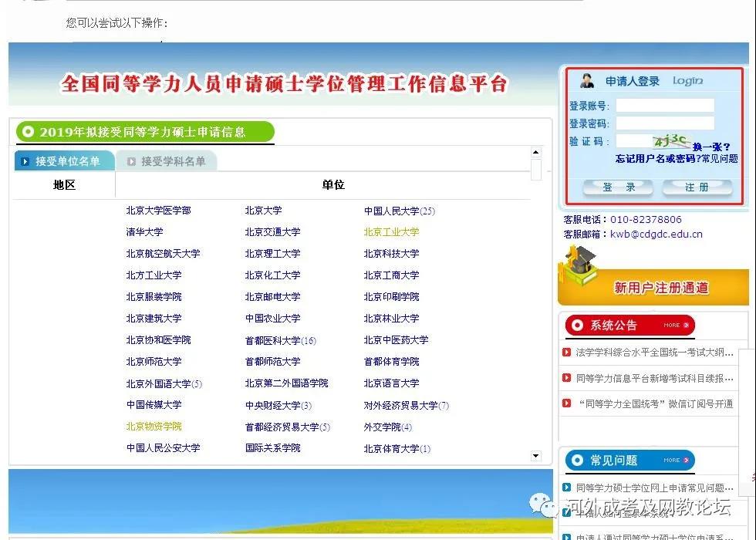Click email kwb@cdgdc.edu.cn
Image resolution: width=756 pixels, height=540 pixels.
[656, 235]
